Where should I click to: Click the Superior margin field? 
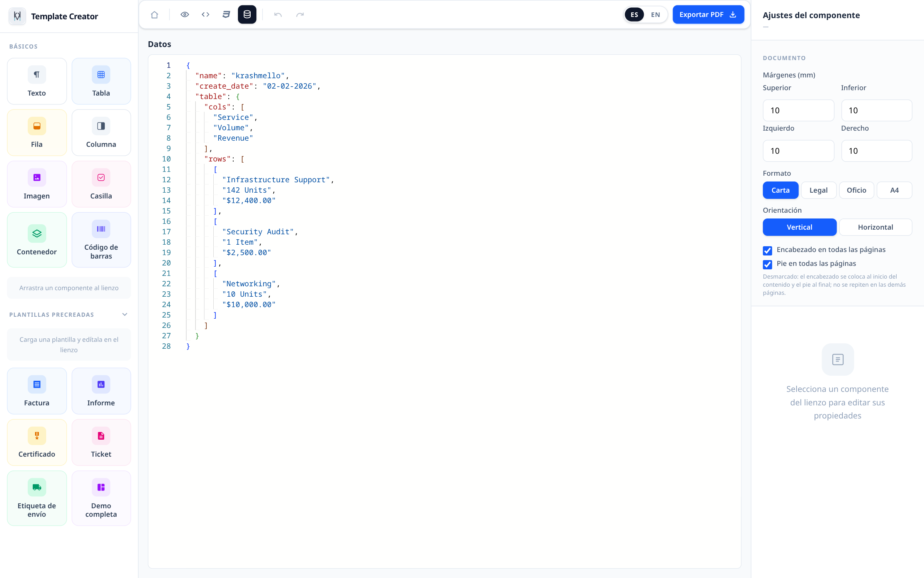point(798,110)
